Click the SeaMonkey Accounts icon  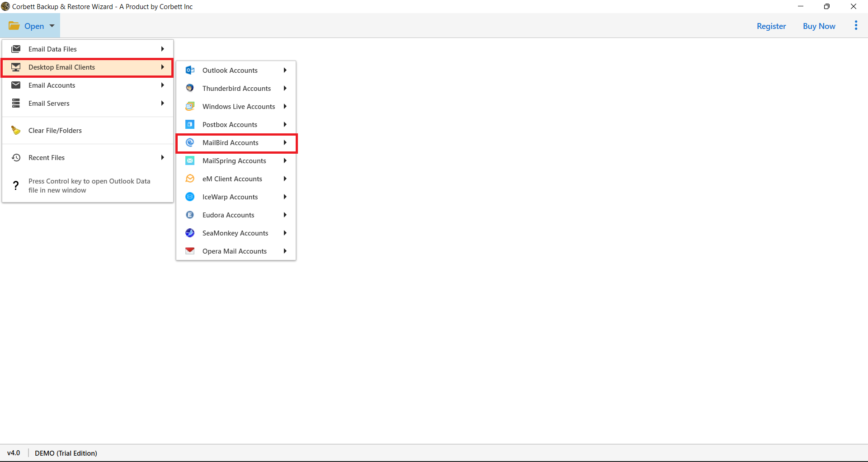(190, 233)
